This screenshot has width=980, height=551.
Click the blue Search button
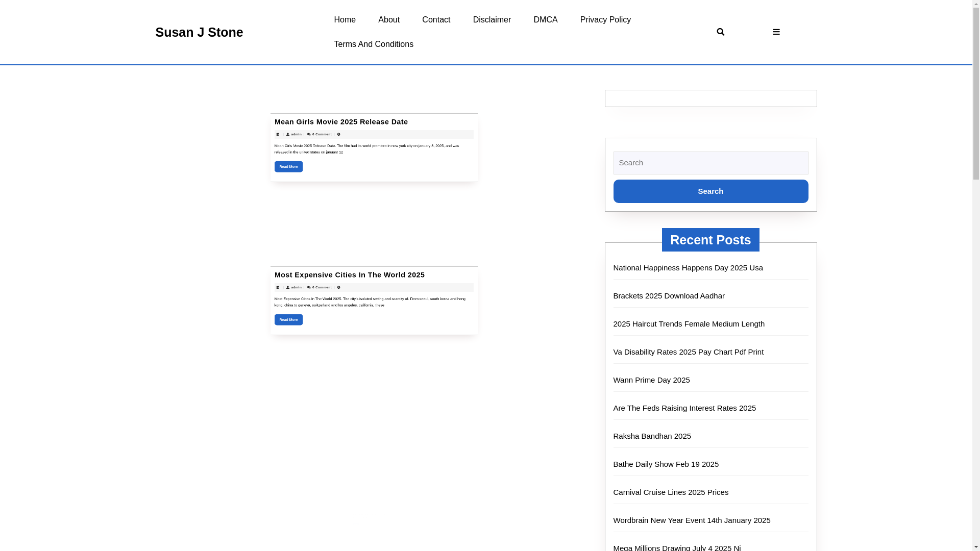pyautogui.click(x=710, y=191)
